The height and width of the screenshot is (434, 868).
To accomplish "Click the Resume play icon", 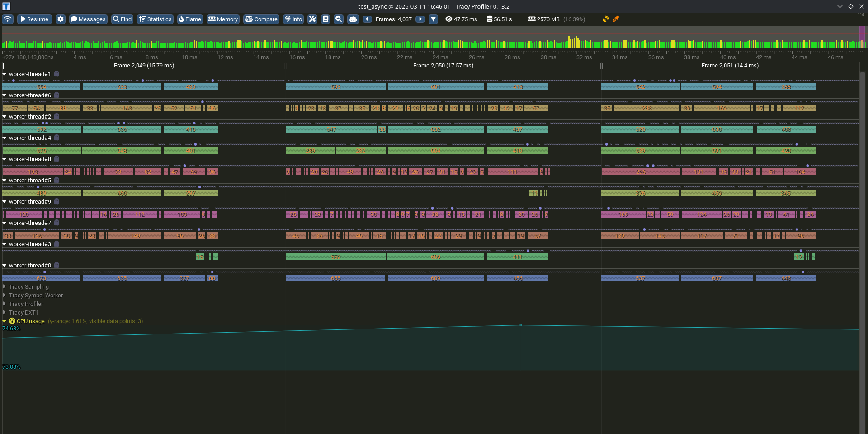I will [x=23, y=19].
